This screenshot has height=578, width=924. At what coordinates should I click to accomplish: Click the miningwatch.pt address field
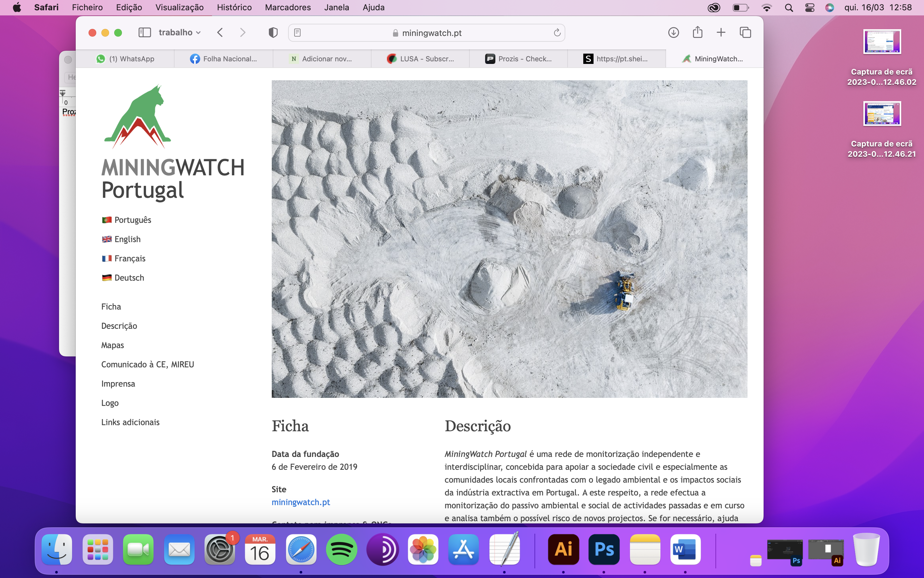[x=426, y=33]
